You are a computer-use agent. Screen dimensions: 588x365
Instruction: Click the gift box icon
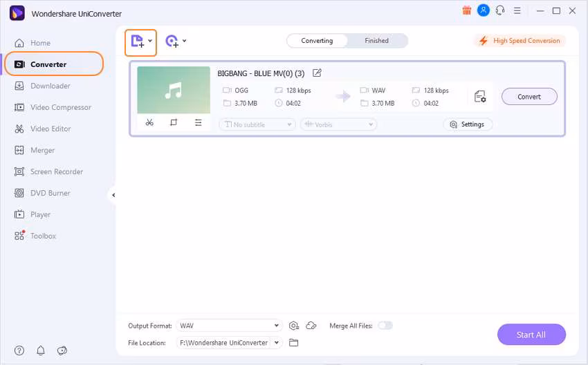click(466, 10)
